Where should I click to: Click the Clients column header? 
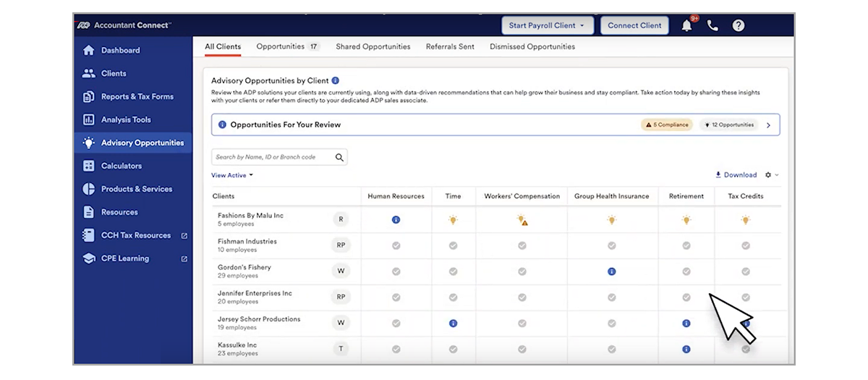(x=224, y=196)
